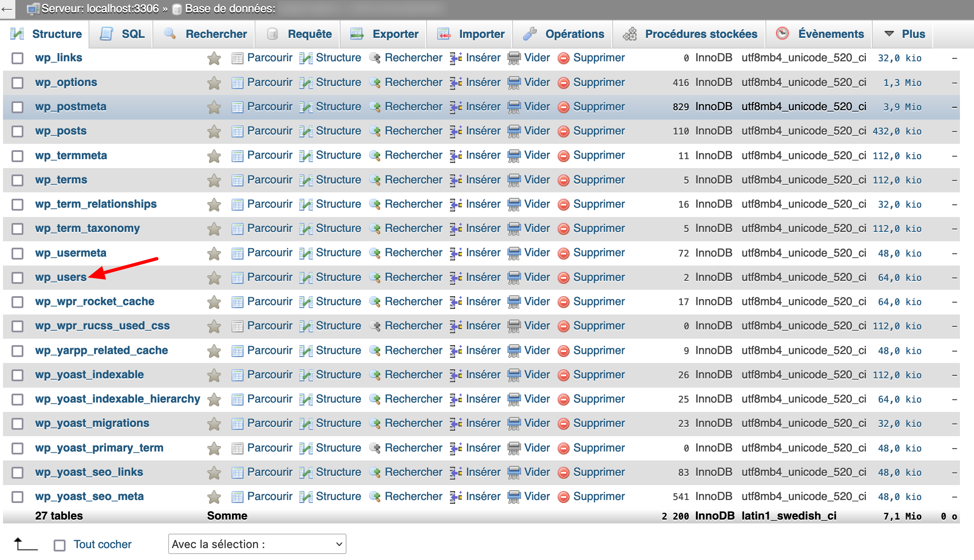Click Supprimer in the wp_links row
Image resolution: width=974 pixels, height=560 pixels.
pos(599,58)
